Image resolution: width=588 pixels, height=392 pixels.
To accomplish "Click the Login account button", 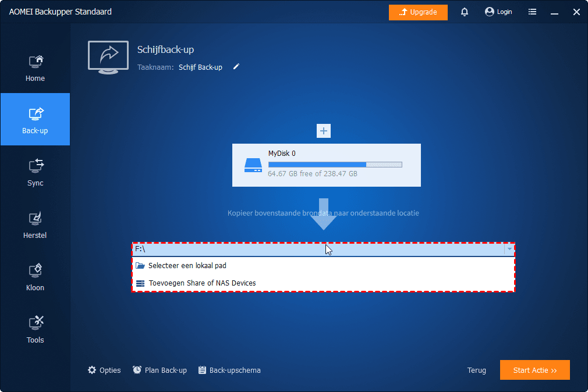I will click(498, 12).
